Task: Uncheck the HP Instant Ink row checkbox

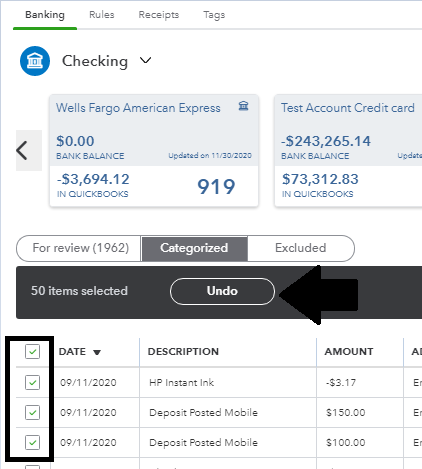Action: [x=32, y=382]
